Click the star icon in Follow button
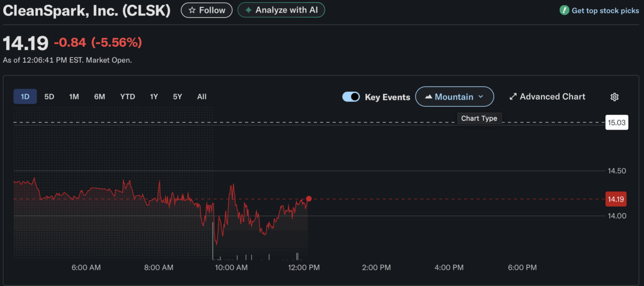The image size is (644, 286). tap(192, 10)
